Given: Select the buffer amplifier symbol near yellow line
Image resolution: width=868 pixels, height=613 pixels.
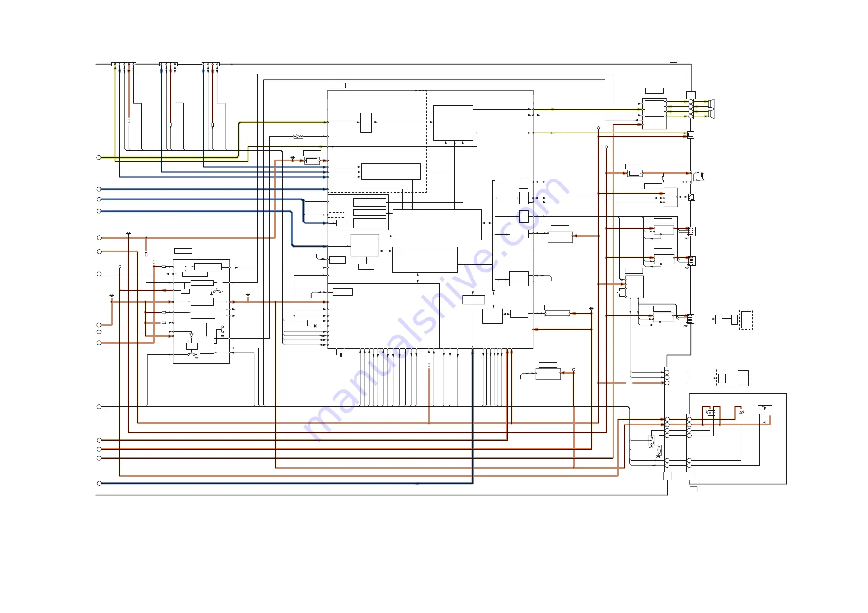Looking at the screenshot, I should [x=298, y=136].
